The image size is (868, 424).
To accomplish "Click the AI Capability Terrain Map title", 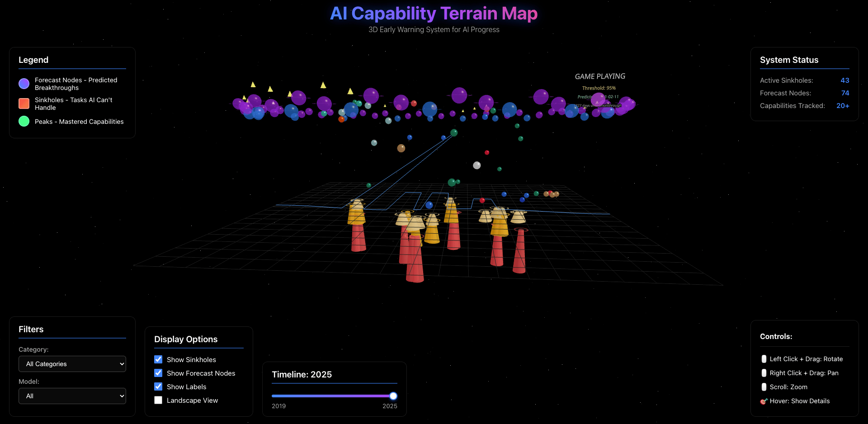I will [x=434, y=14].
